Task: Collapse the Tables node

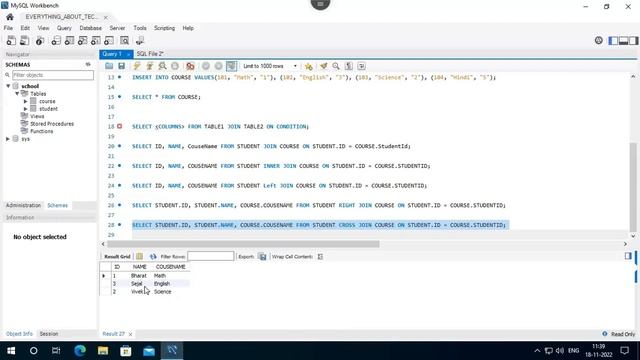Action: pyautogui.click(x=17, y=94)
